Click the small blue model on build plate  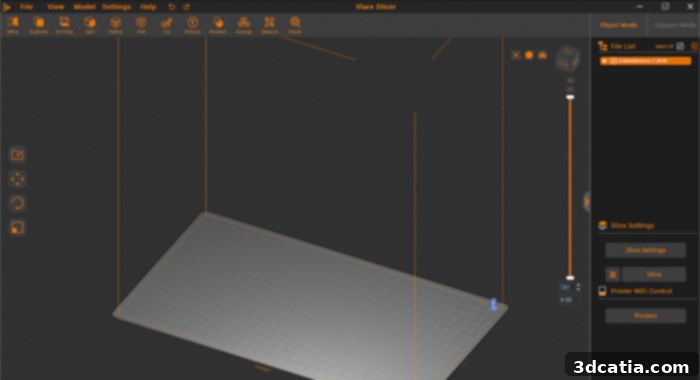click(493, 305)
